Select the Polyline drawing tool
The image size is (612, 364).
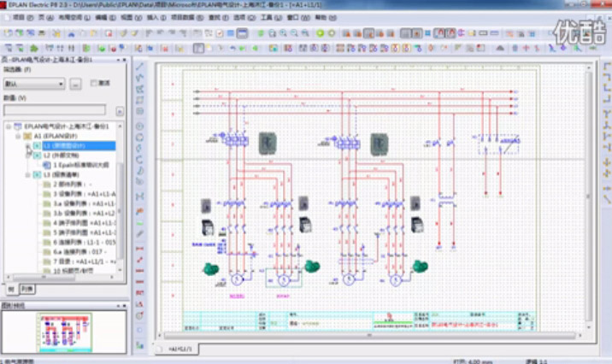(139, 77)
